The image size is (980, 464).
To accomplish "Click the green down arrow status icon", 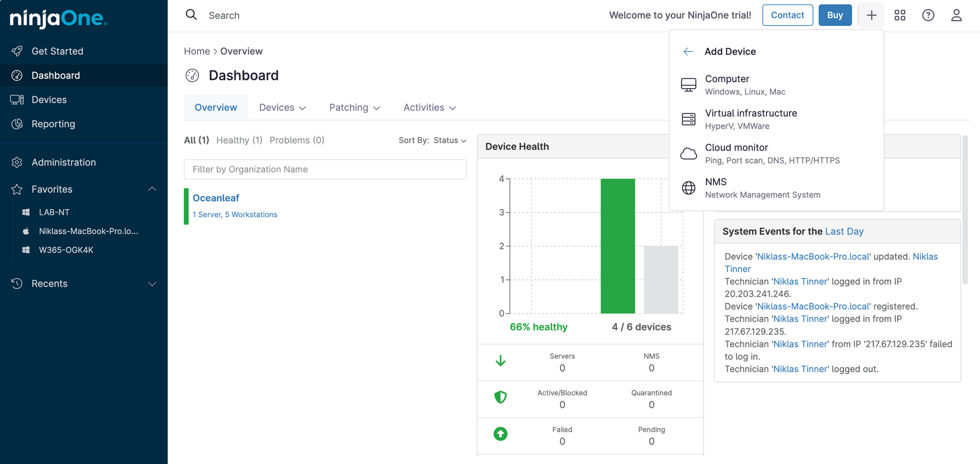I will tap(500, 361).
